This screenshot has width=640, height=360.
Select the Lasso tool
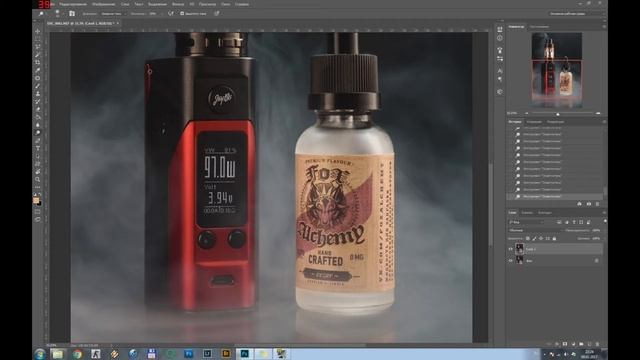38,47
